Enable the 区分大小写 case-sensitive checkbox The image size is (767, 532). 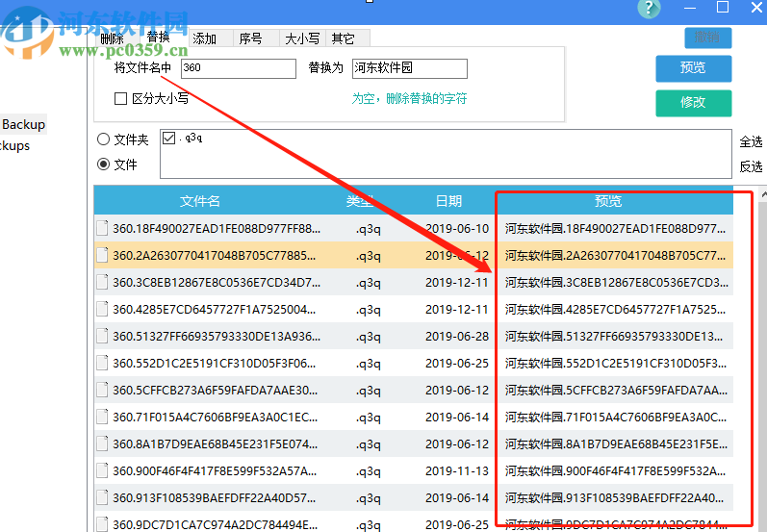coord(120,99)
